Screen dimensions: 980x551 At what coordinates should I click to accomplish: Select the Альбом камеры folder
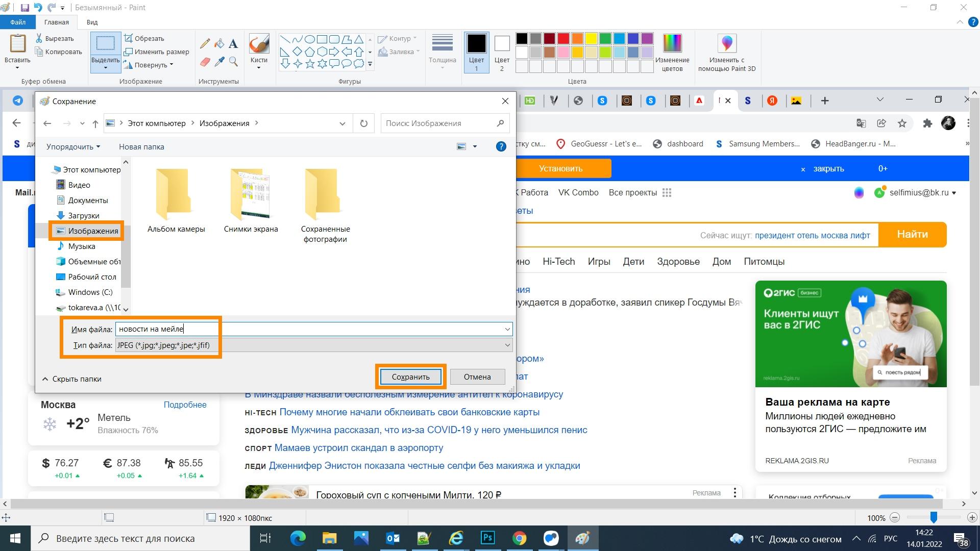(x=176, y=201)
